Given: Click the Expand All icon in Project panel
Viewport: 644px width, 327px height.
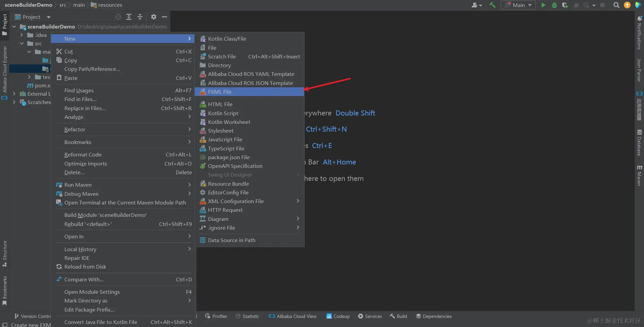Looking at the screenshot, I should (x=129, y=17).
